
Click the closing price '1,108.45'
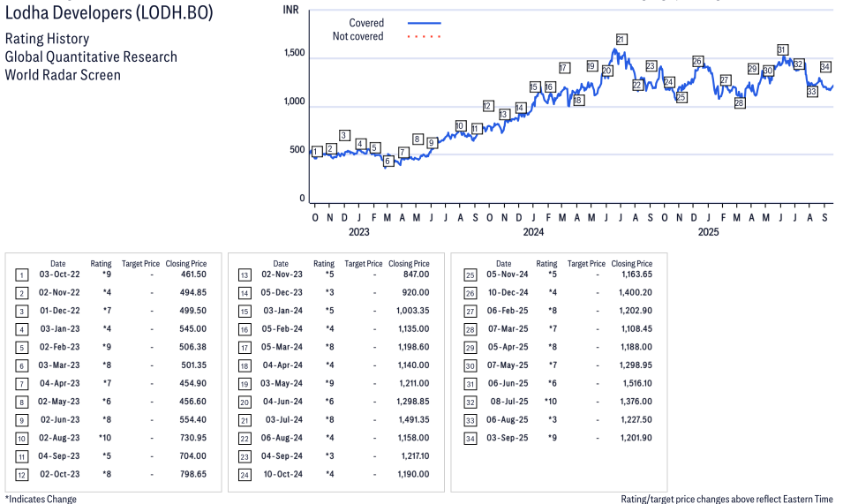(x=636, y=329)
